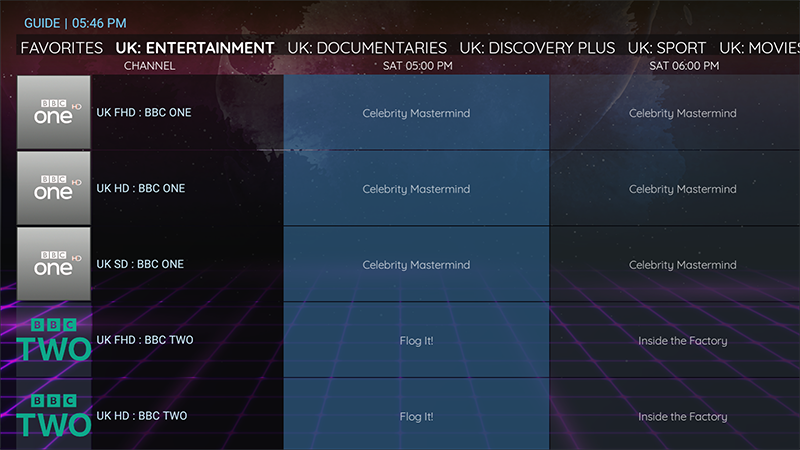Click the BBC One logo for UK FHD
Viewport: 800px width, 450px height.
(54, 113)
